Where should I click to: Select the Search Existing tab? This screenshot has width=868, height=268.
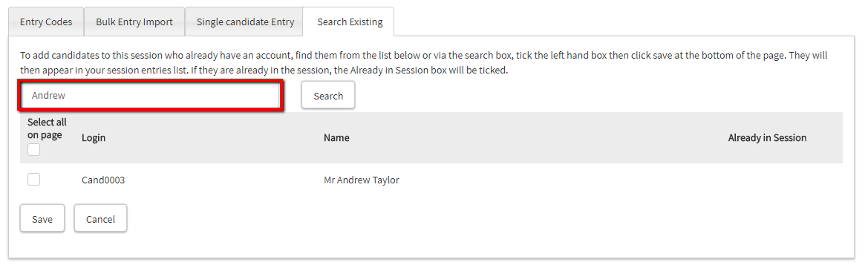click(x=350, y=22)
